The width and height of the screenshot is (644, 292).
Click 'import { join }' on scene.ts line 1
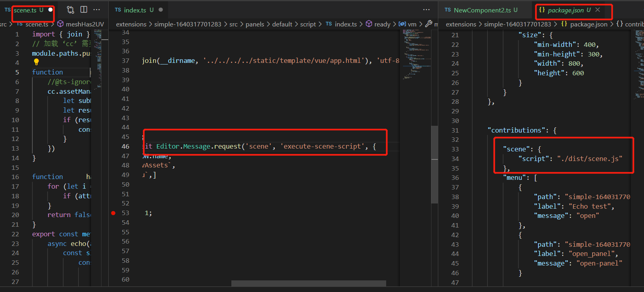click(61, 34)
